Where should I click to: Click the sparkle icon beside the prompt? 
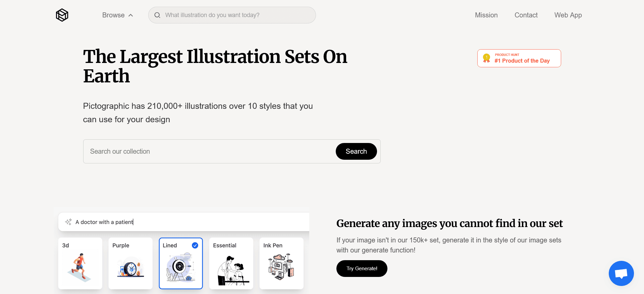(x=68, y=222)
